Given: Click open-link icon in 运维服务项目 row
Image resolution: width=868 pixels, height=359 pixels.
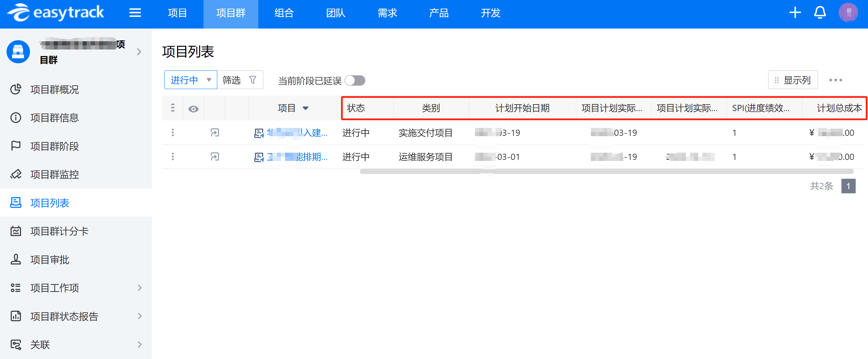Looking at the screenshot, I should coord(215,157).
